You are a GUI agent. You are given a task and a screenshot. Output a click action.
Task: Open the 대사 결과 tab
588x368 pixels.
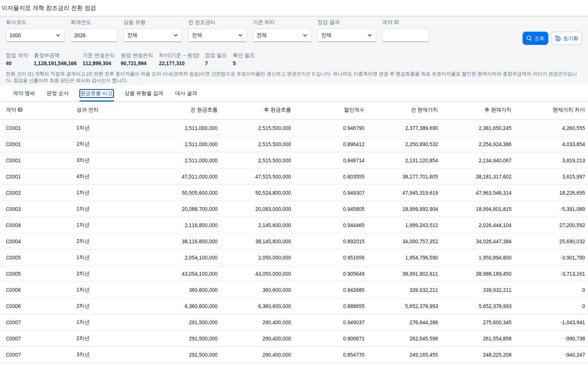(x=186, y=93)
